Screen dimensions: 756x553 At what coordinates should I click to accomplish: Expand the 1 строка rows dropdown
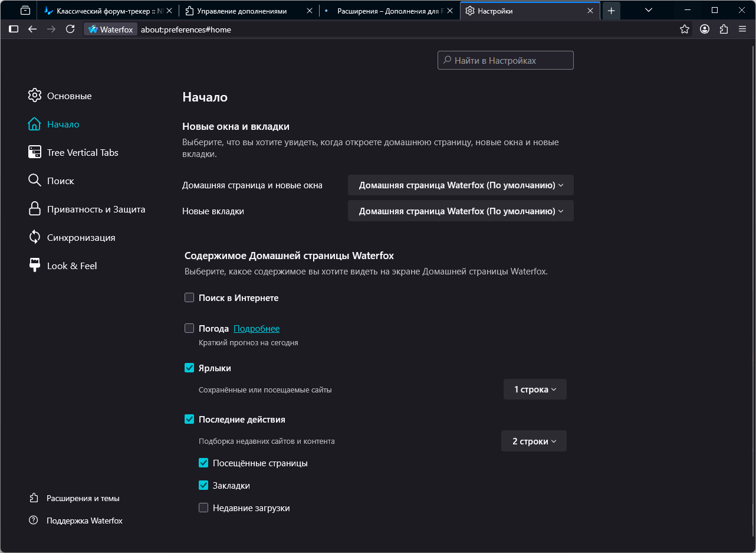click(x=535, y=390)
